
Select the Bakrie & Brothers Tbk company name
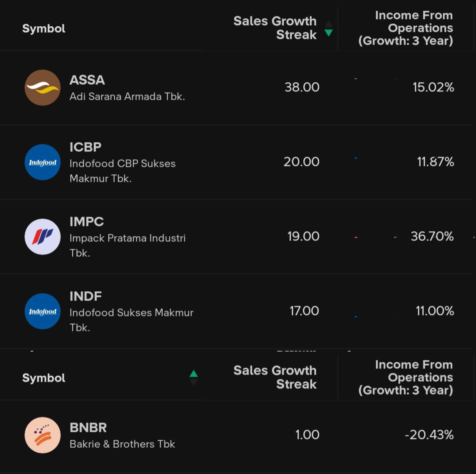122,444
